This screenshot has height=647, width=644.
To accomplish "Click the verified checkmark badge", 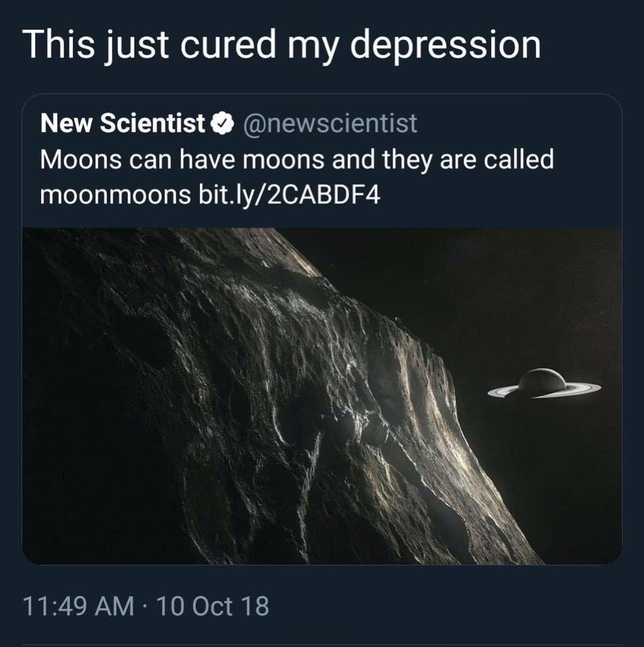I will point(223,124).
